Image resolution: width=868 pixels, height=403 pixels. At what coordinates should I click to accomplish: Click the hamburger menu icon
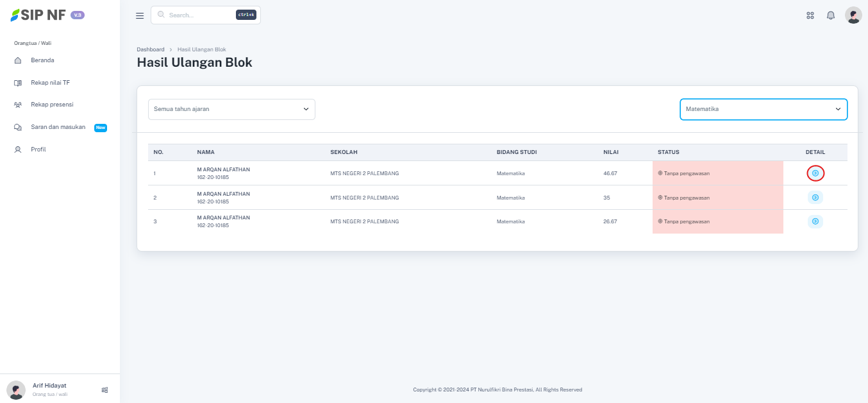coord(140,15)
